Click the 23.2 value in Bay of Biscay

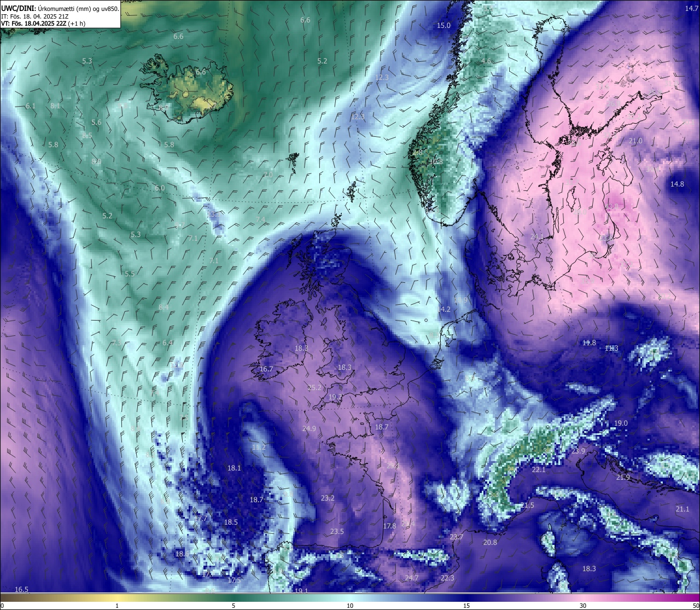click(x=328, y=498)
